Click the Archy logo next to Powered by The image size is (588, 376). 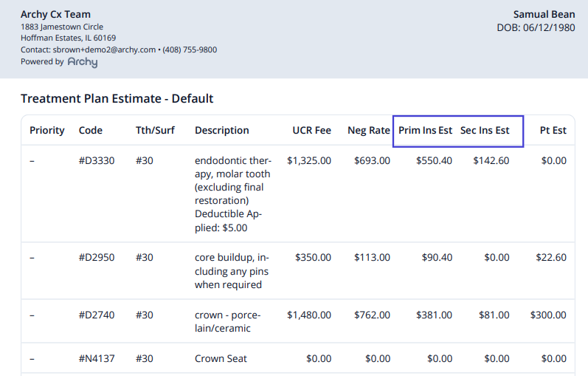tap(83, 62)
